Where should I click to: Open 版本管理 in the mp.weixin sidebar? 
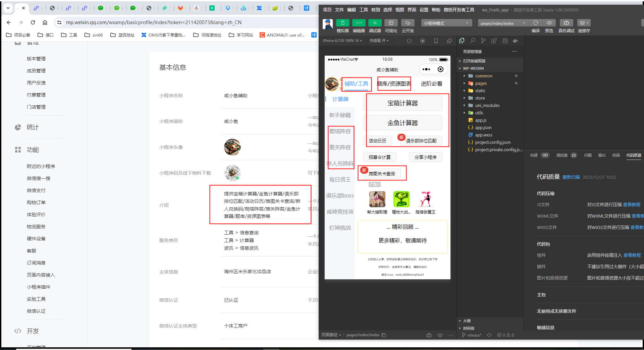(x=36, y=59)
